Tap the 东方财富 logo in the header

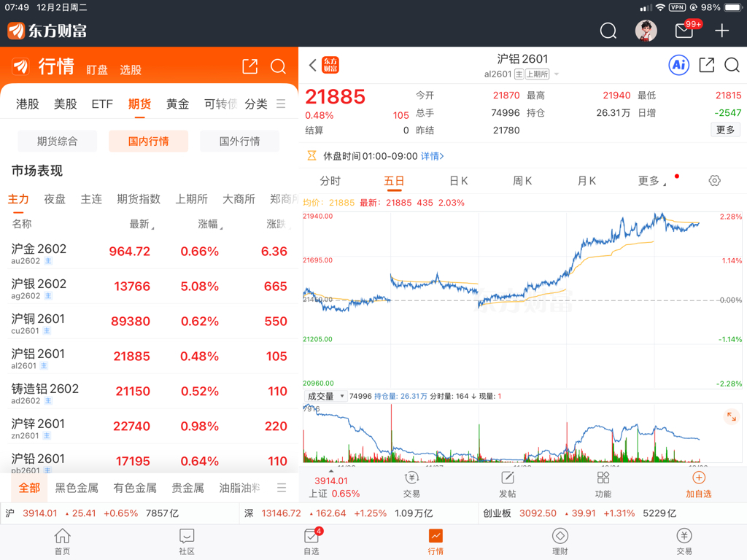pos(47,31)
